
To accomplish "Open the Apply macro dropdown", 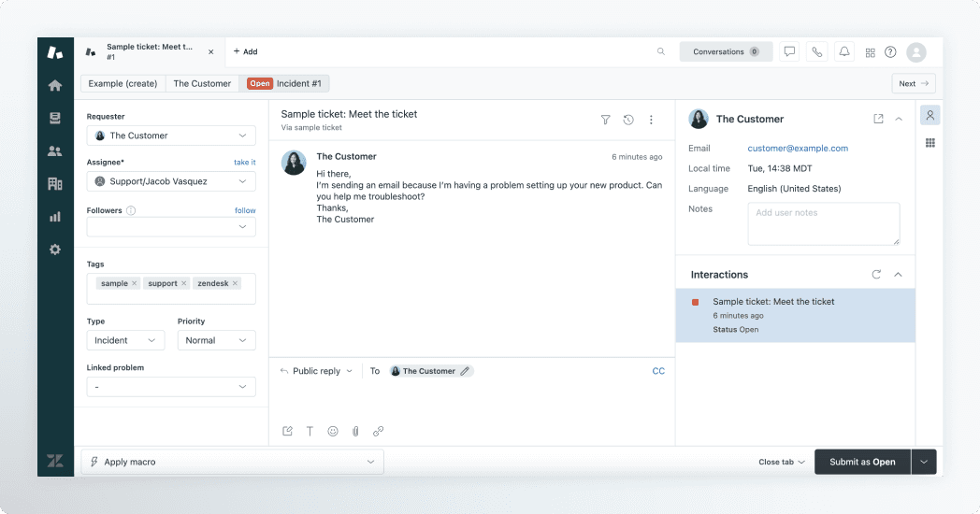I will coord(233,462).
